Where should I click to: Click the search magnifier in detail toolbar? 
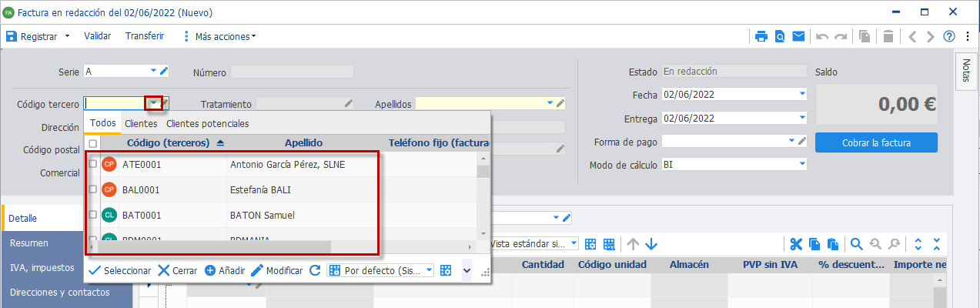[856, 244]
